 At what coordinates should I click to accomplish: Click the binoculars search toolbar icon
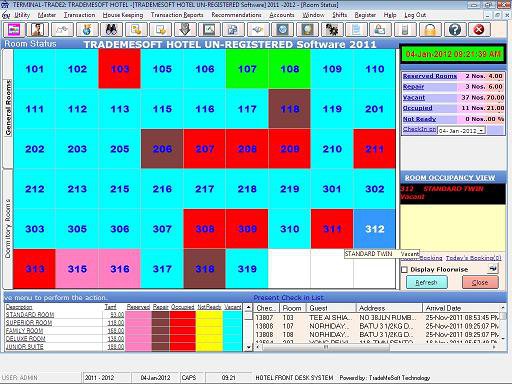pos(111,30)
